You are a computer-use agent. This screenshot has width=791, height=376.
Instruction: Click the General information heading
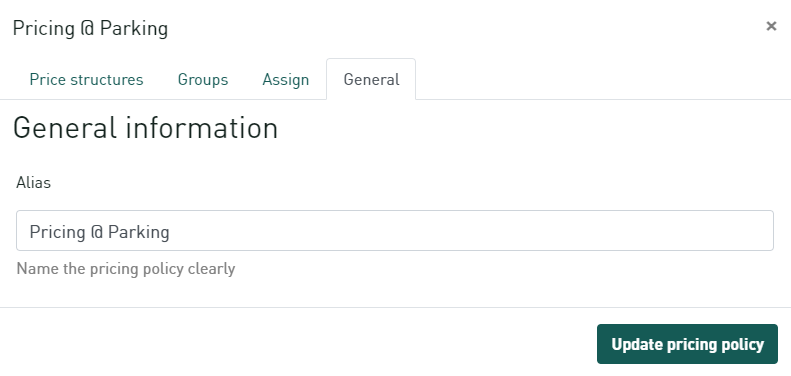tap(145, 128)
